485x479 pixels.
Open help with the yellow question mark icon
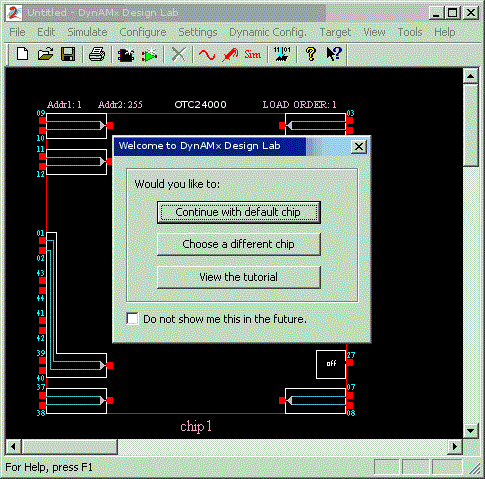311,54
